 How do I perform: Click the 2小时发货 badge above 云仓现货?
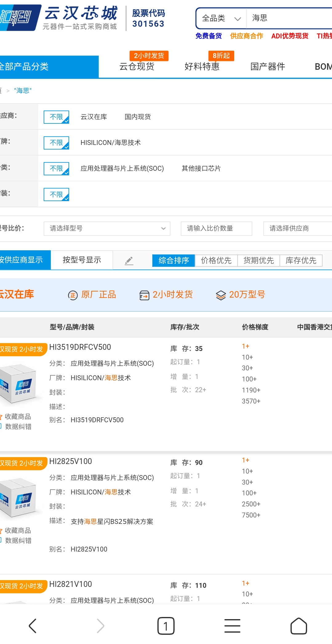pos(149,56)
